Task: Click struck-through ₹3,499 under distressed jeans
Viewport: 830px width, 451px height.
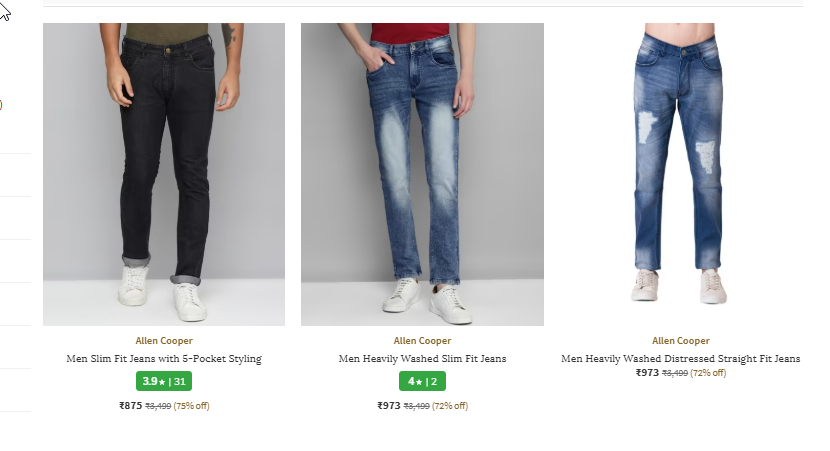Action: point(675,373)
